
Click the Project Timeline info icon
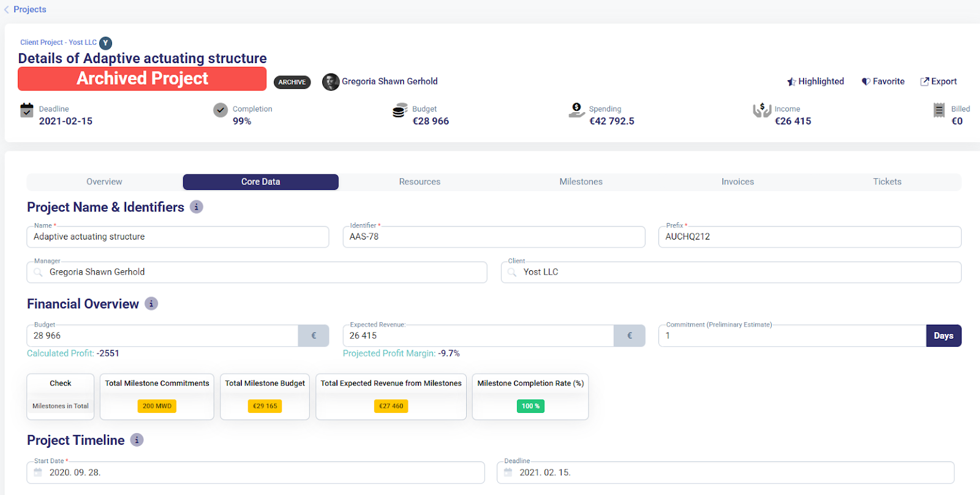[137, 440]
